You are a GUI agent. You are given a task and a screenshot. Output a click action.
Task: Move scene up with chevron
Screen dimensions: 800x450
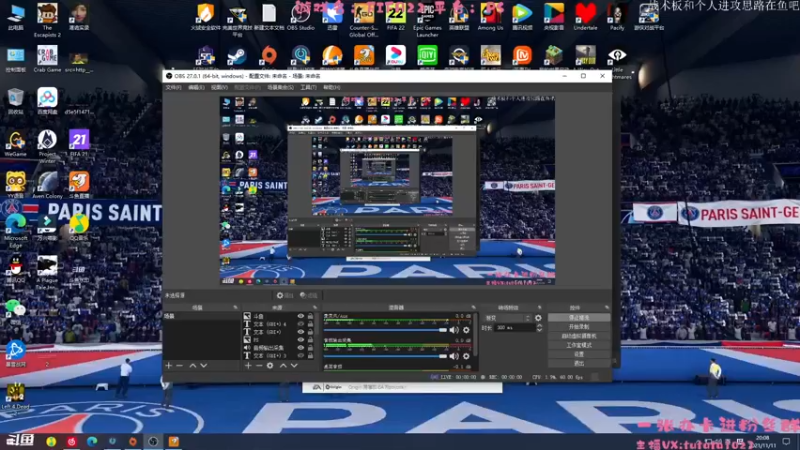[193, 365]
